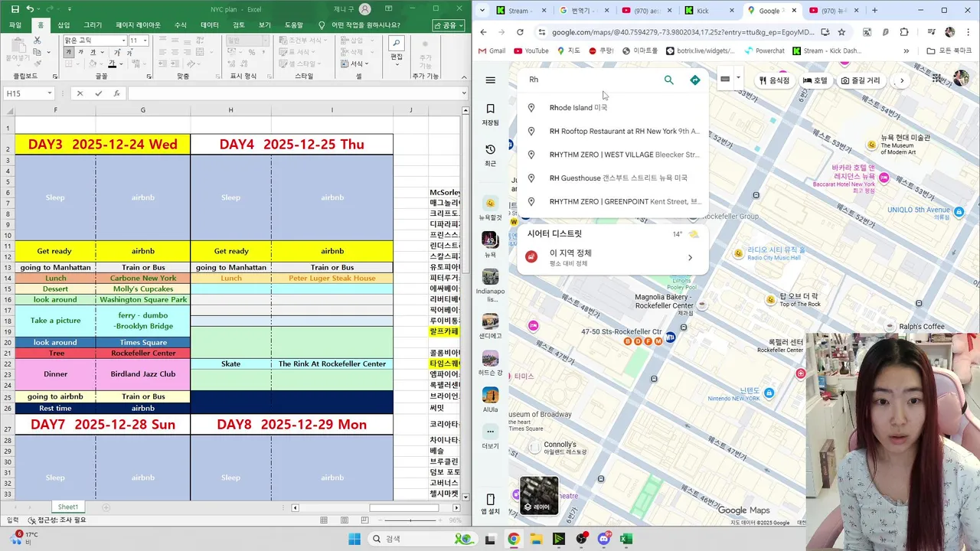
Task: Click the Google Maps hamburger menu icon
Action: [491, 80]
